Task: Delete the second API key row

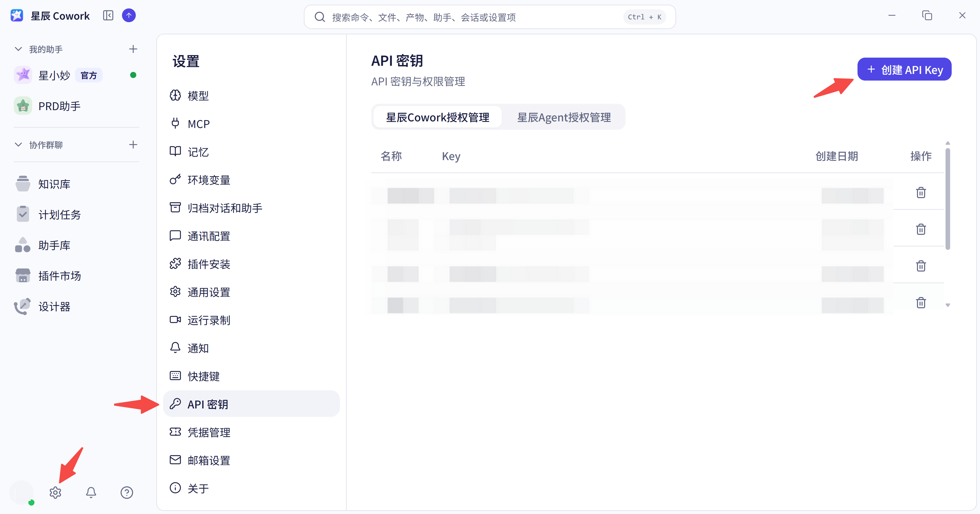Action: (921, 229)
